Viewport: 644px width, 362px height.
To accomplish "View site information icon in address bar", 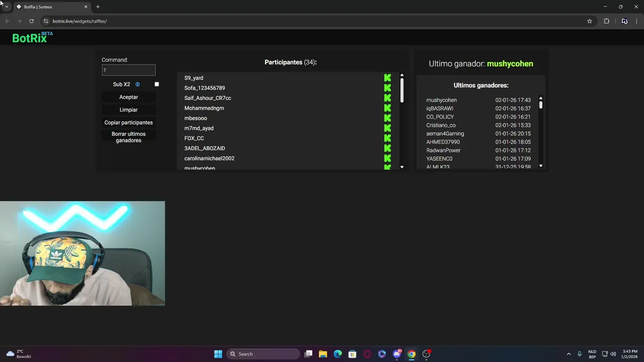I will pos(46,21).
